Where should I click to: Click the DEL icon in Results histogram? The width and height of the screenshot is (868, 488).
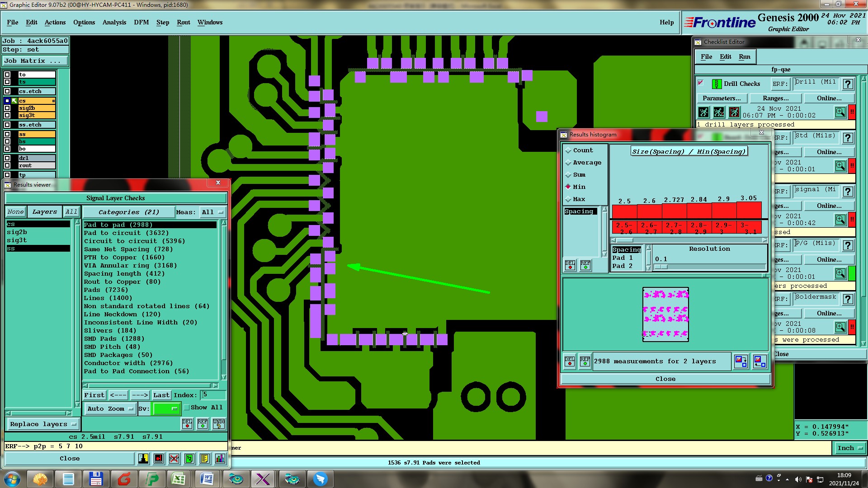point(570,265)
